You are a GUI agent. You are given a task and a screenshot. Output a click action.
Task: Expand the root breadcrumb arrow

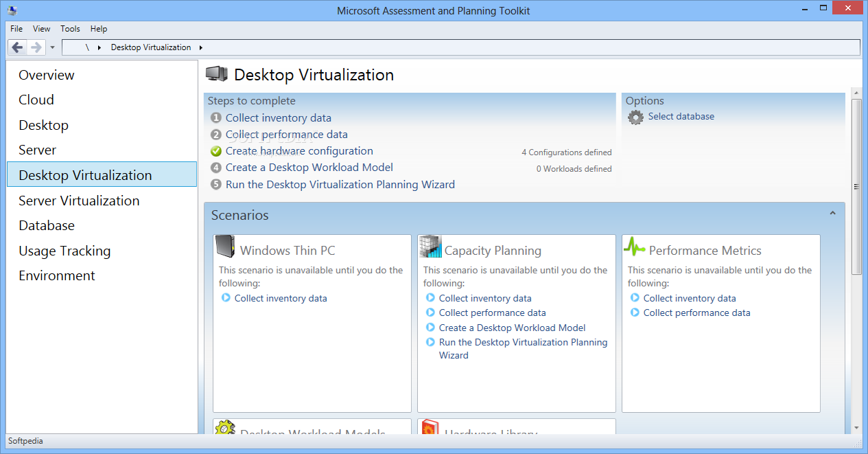99,47
